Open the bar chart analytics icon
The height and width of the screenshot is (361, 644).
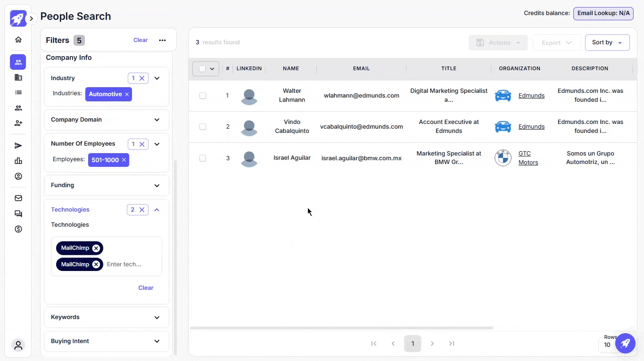(x=18, y=161)
